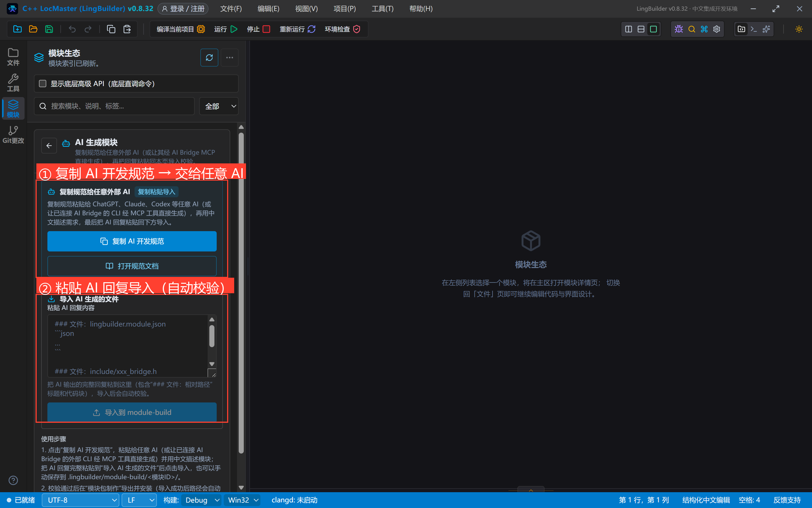Image resolution: width=812 pixels, height=508 pixels.
Task: Click the undo arrow icon
Action: tap(72, 29)
